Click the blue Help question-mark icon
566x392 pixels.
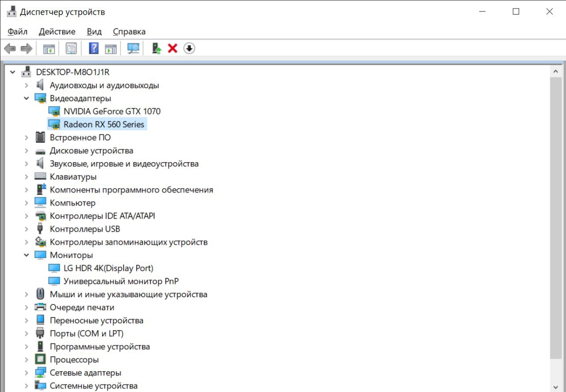(94, 48)
